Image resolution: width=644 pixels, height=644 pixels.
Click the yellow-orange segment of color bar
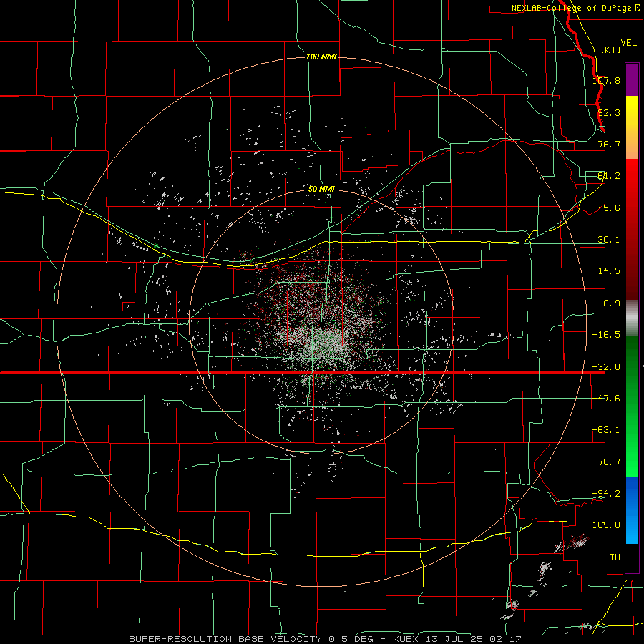632,127
